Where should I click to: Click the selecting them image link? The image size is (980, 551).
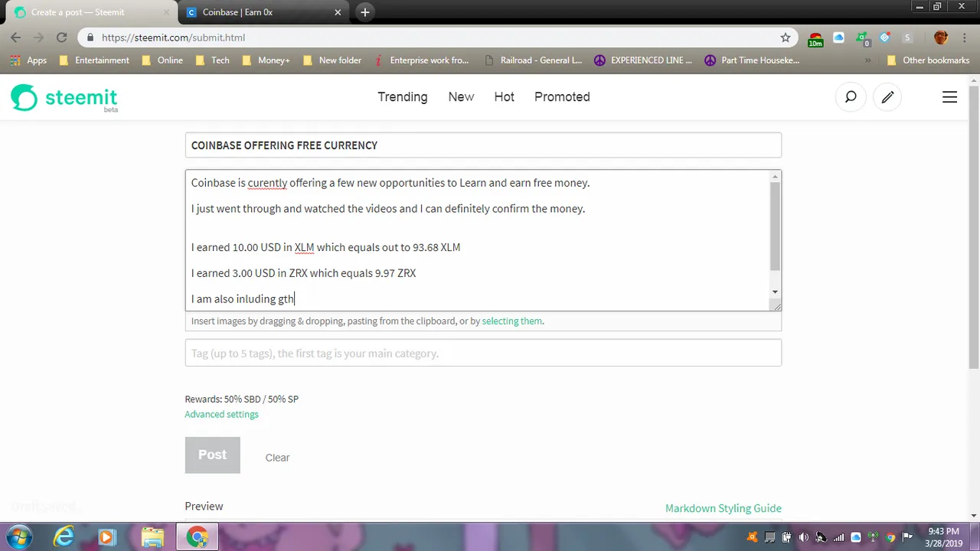tap(511, 321)
